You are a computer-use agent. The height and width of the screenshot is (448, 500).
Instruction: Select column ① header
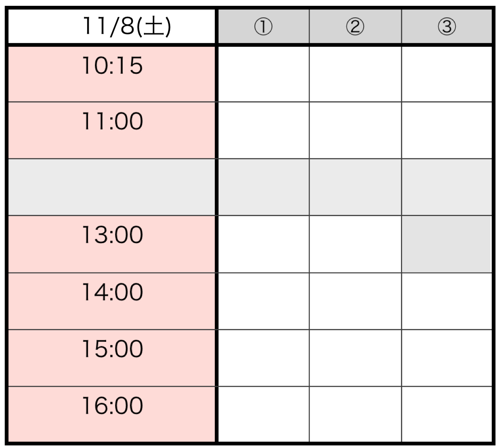click(x=263, y=27)
